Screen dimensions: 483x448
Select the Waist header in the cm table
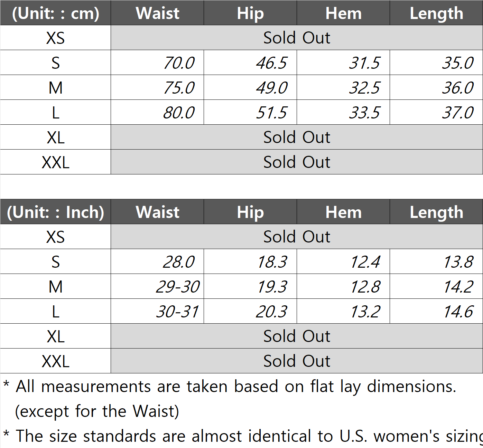tap(157, 13)
